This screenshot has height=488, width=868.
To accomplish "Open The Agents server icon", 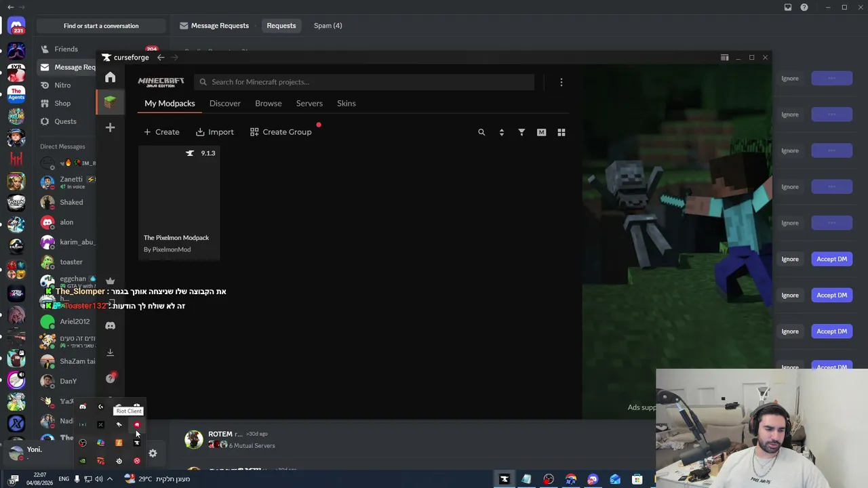I will point(16,94).
